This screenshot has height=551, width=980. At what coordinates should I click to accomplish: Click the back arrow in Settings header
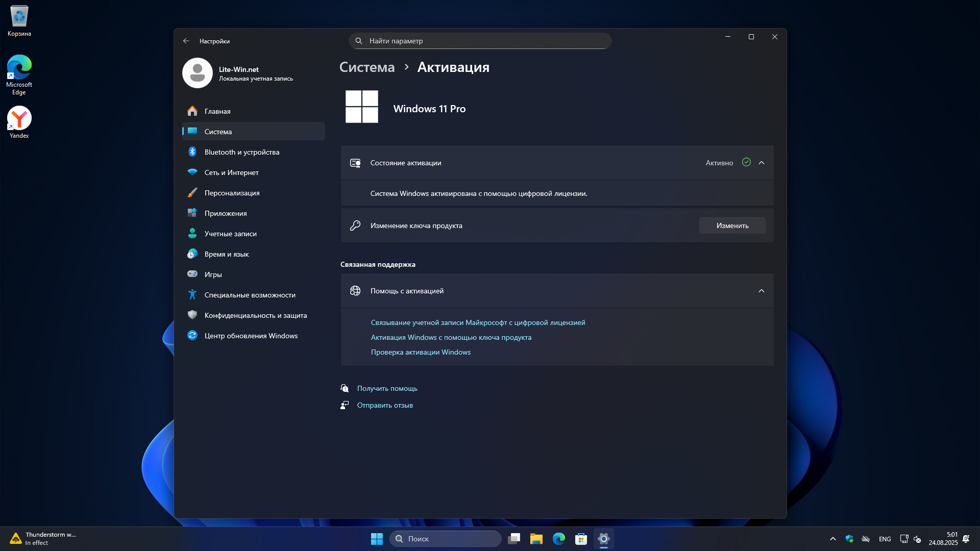[186, 41]
